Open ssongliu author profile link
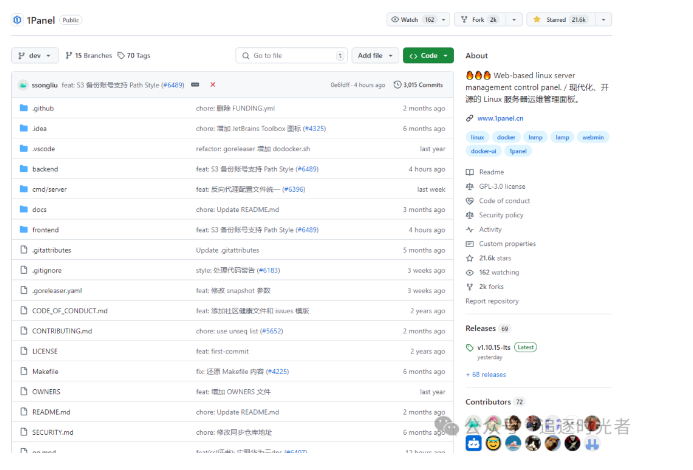 coord(45,85)
